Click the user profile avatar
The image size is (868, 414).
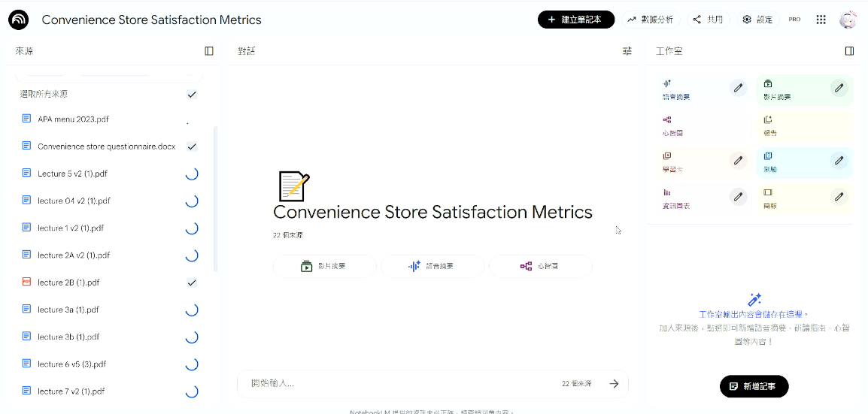[848, 20]
